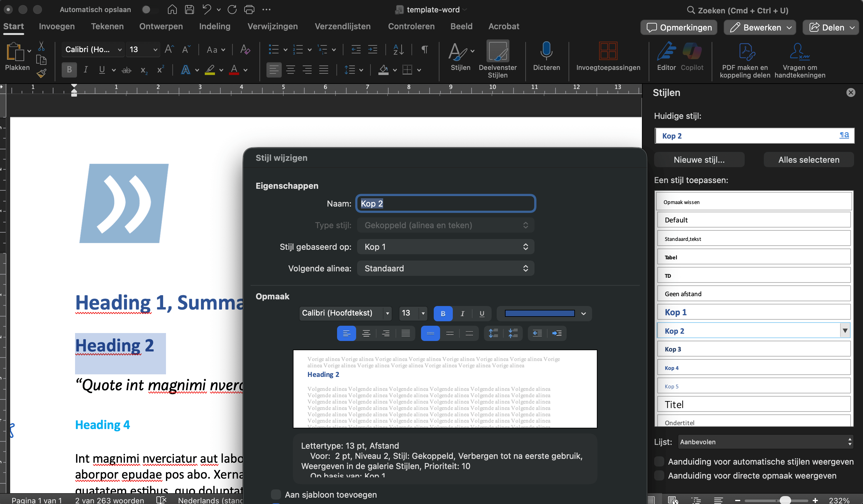
Task: Center-align text in the Stijl wijzigen dialog
Action: coord(366,333)
